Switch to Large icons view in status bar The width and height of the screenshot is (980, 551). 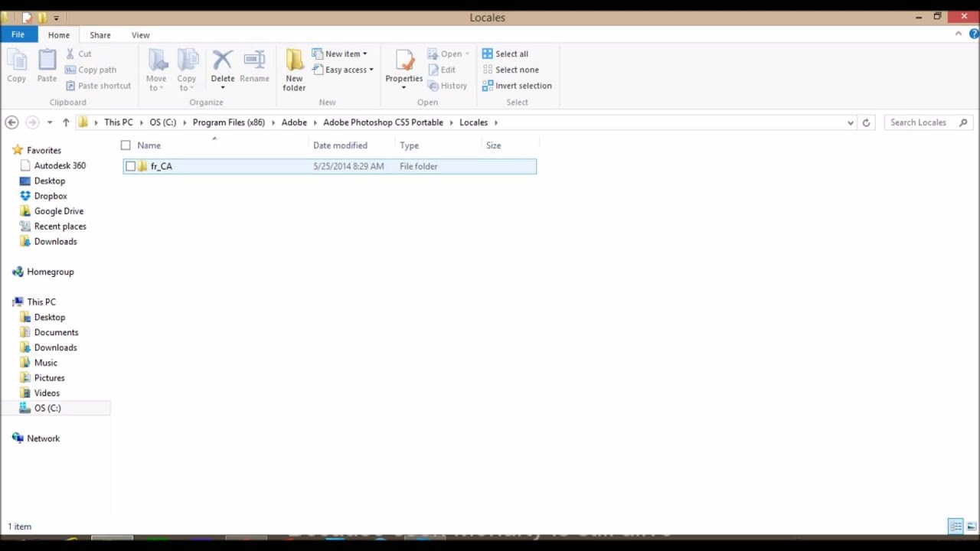[x=972, y=527]
